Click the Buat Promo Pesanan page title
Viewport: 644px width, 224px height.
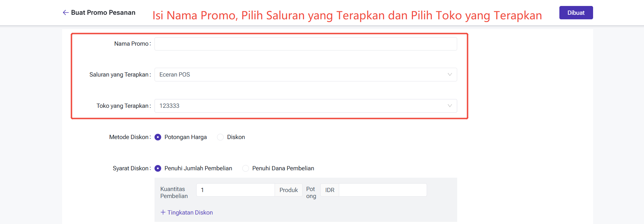103,13
